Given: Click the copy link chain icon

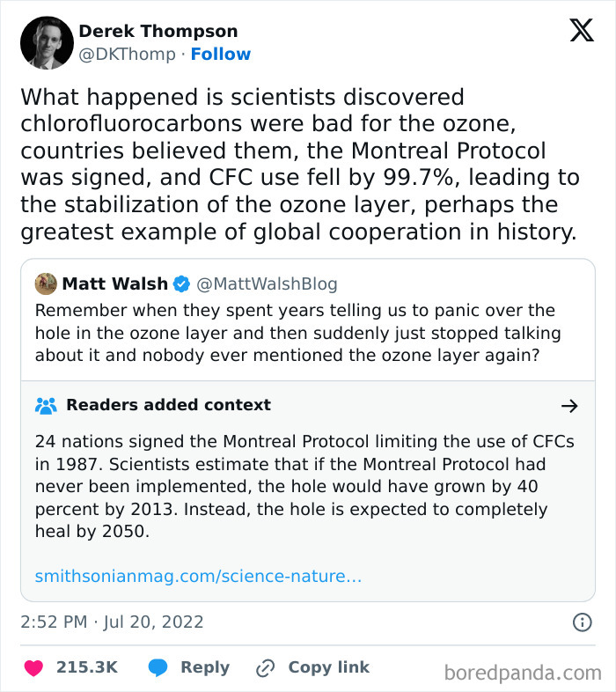Looking at the screenshot, I should click(x=265, y=668).
